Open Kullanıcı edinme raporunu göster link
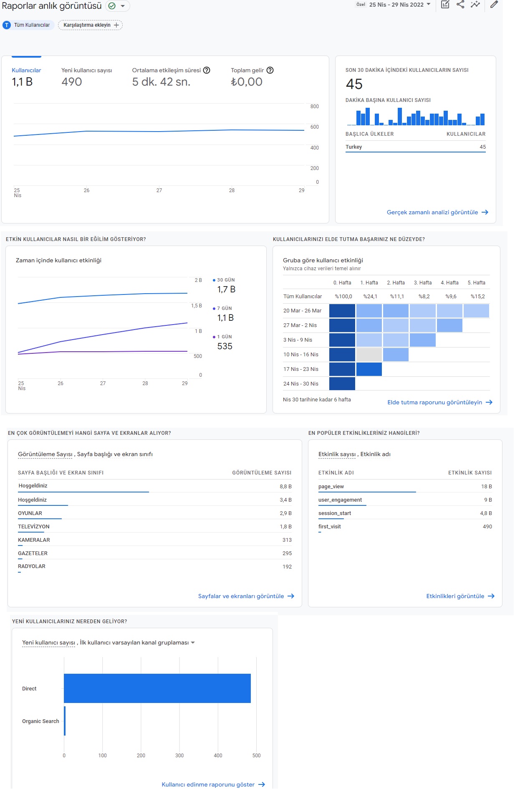The image size is (515, 812). pyautogui.click(x=213, y=784)
